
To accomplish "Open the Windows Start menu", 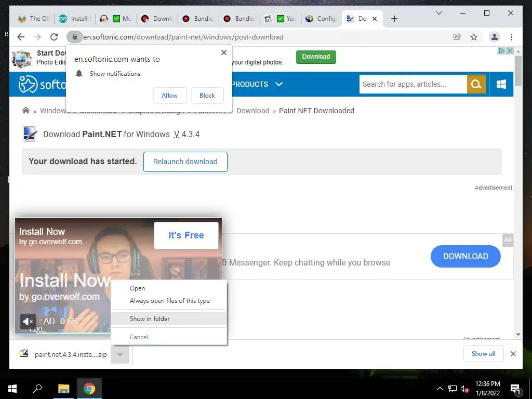I will pyautogui.click(x=12, y=389).
